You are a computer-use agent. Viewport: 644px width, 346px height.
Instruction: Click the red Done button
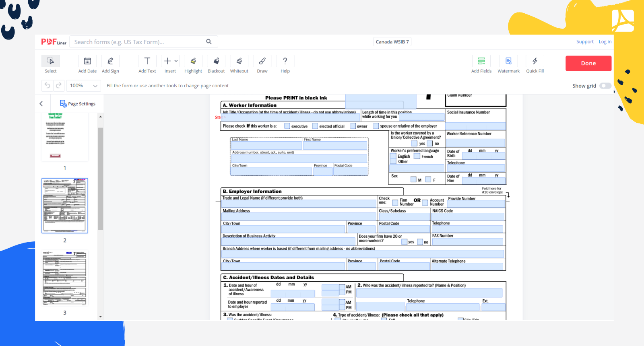coord(588,63)
